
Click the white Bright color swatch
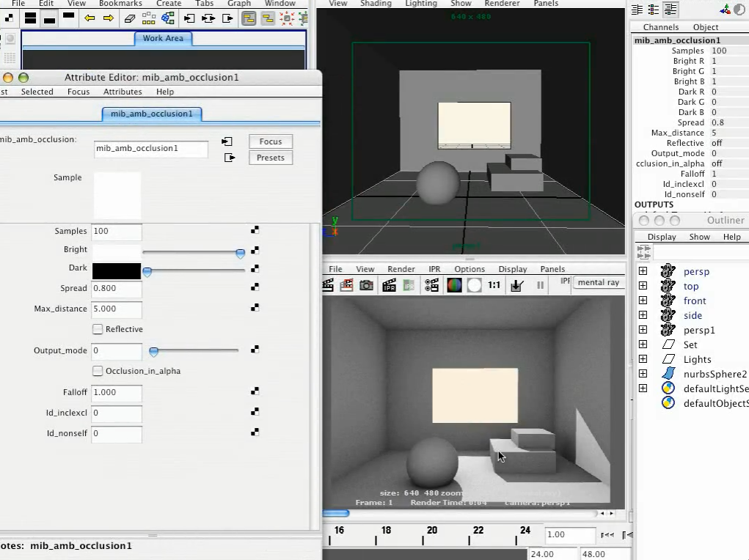click(117, 251)
